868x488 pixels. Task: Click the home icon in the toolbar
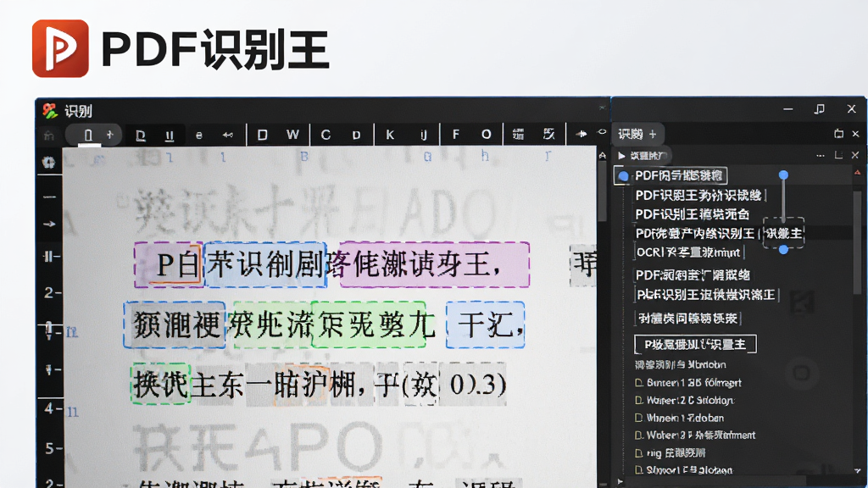click(48, 135)
